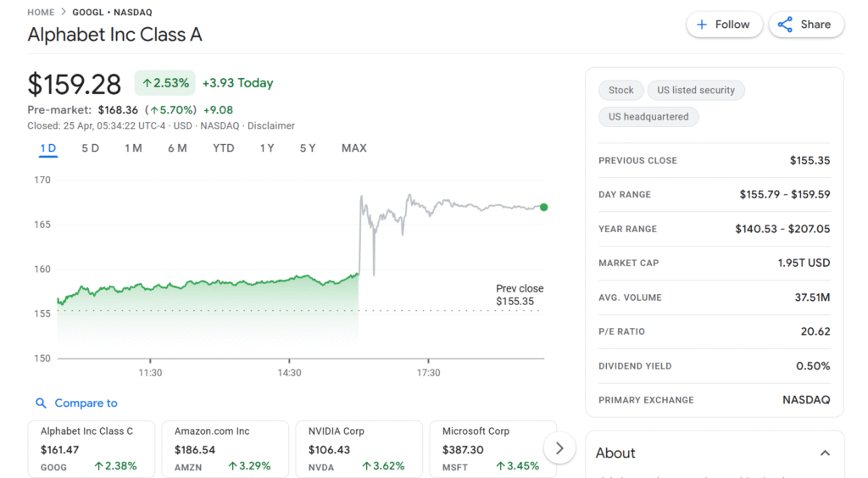Screen dimensions: 868x478
Task: Click the magnifier icon beside Compare to
Action: coord(41,403)
